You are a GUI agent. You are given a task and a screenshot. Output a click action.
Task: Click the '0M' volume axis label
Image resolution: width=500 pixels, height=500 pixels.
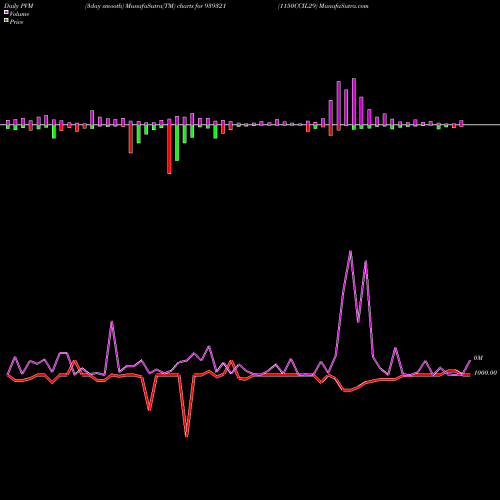tap(478, 358)
